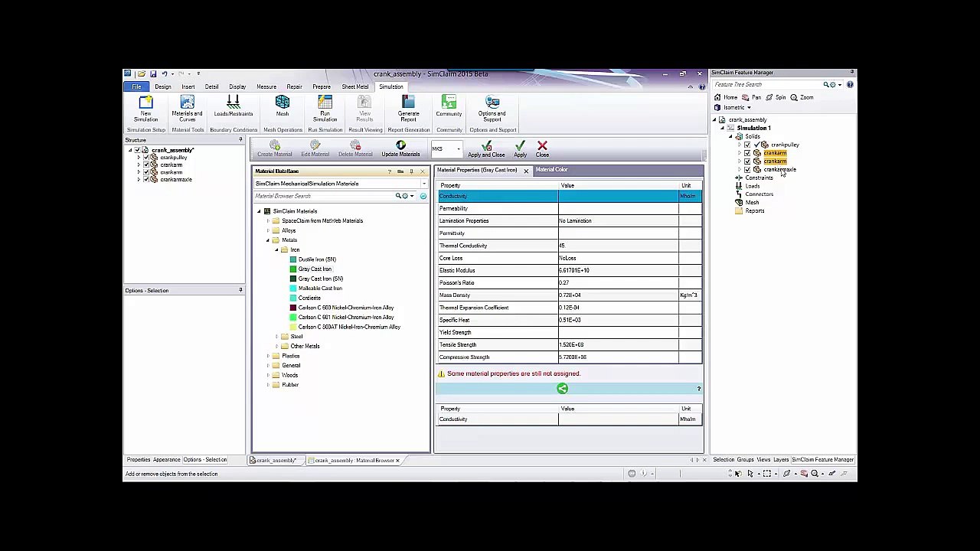
Task: Collapse the Metals folder in material tree
Action: pyautogui.click(x=268, y=240)
